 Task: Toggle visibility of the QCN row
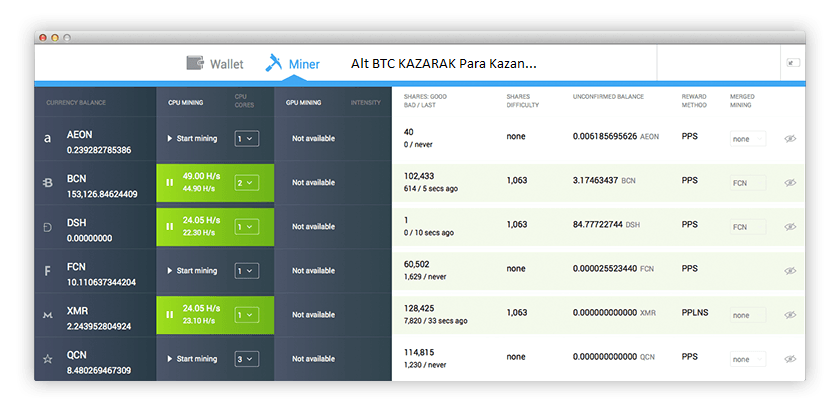pos(790,359)
